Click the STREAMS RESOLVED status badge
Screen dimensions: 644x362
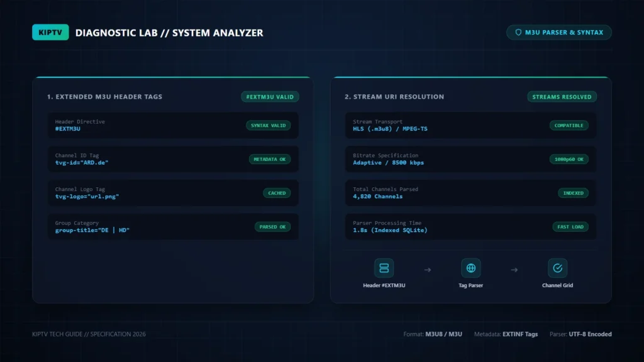(562, 97)
